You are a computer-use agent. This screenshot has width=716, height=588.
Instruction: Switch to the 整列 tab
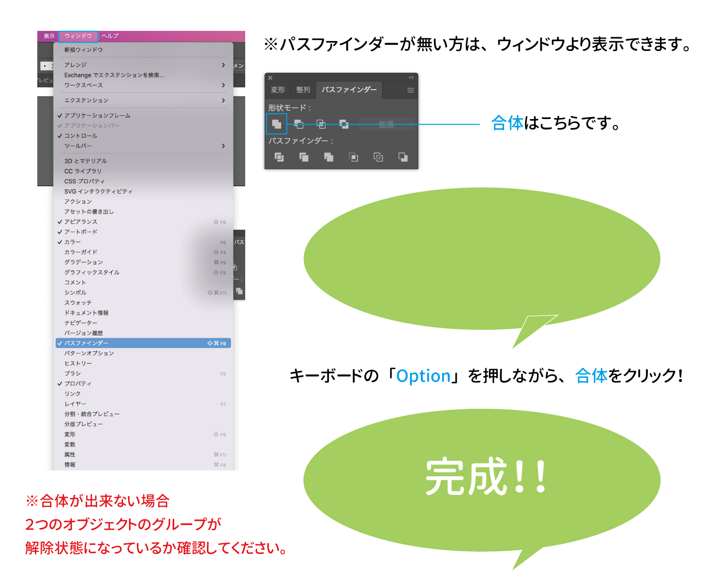[x=303, y=90]
